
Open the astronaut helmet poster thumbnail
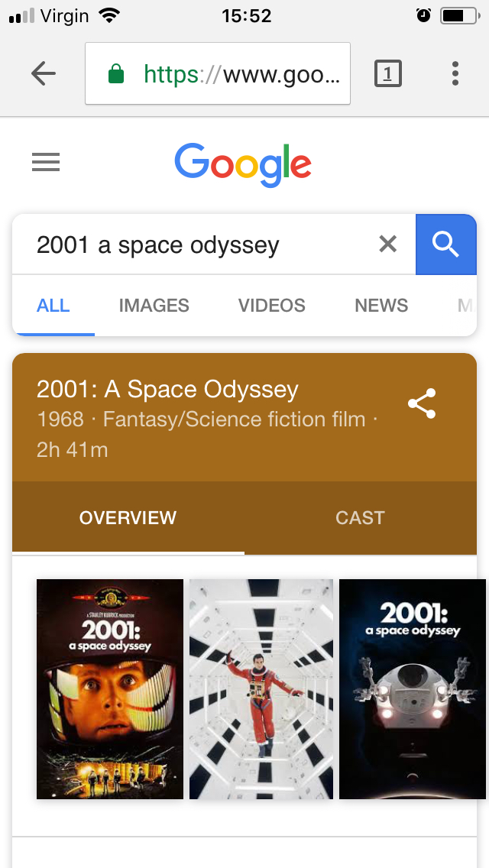coord(110,688)
